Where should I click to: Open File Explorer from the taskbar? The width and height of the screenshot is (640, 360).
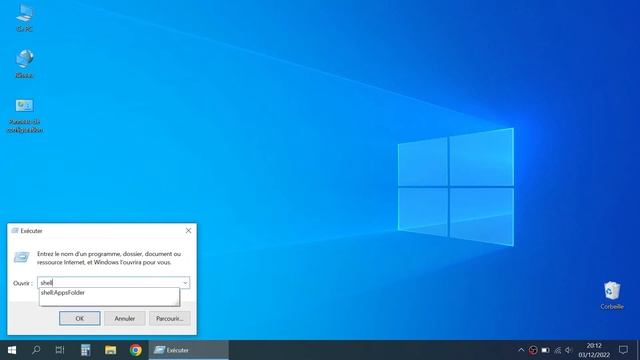pyautogui.click(x=110, y=350)
